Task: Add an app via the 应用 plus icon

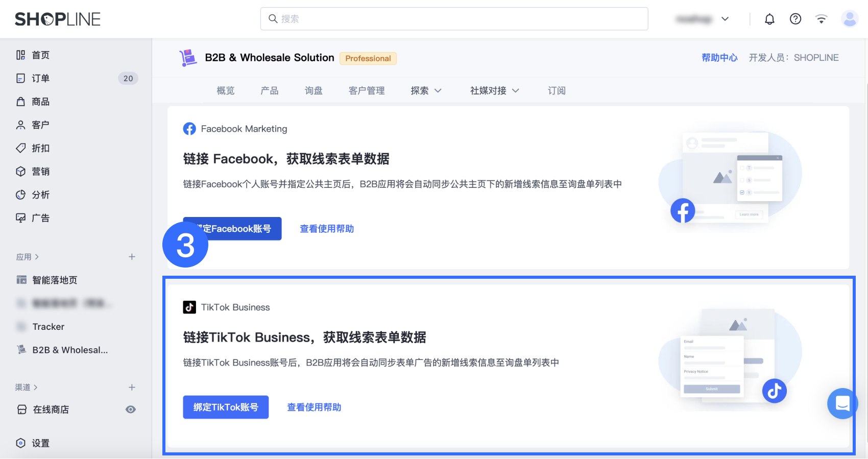Action: point(132,257)
